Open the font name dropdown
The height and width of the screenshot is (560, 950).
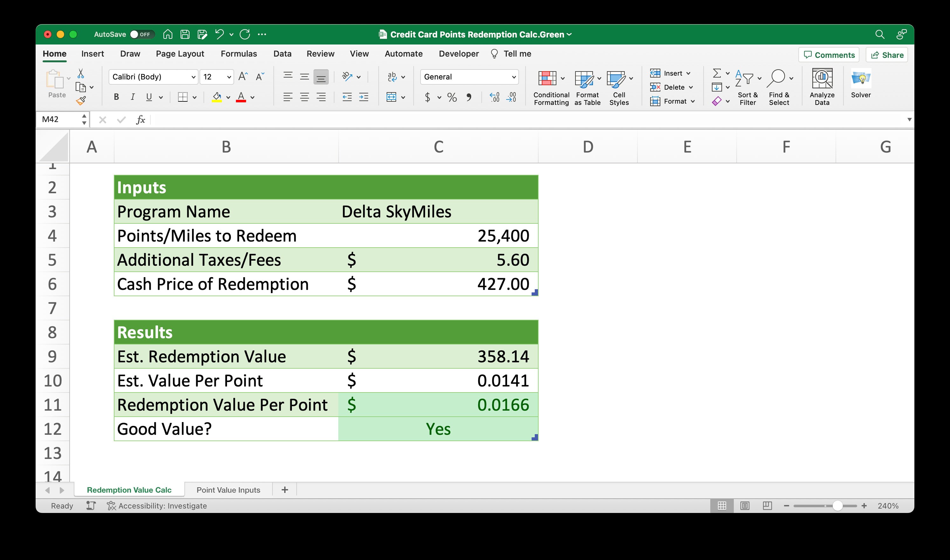(x=193, y=77)
